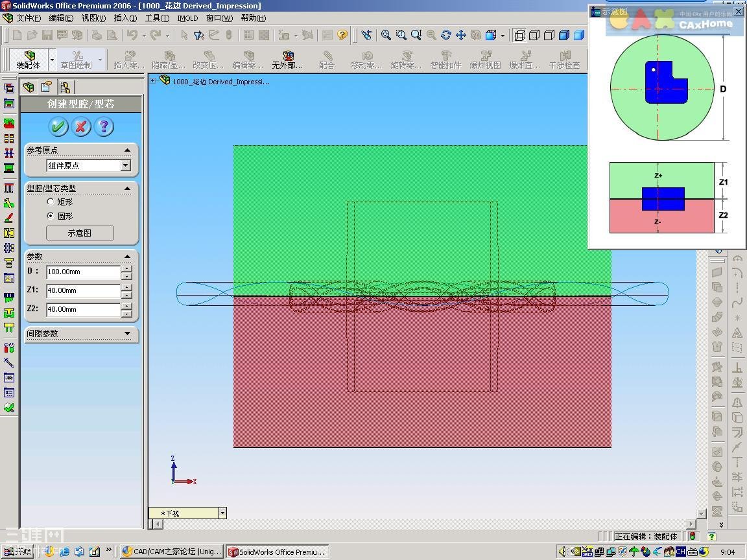Click the IMOLD four-square layout designer icon

[8, 139]
